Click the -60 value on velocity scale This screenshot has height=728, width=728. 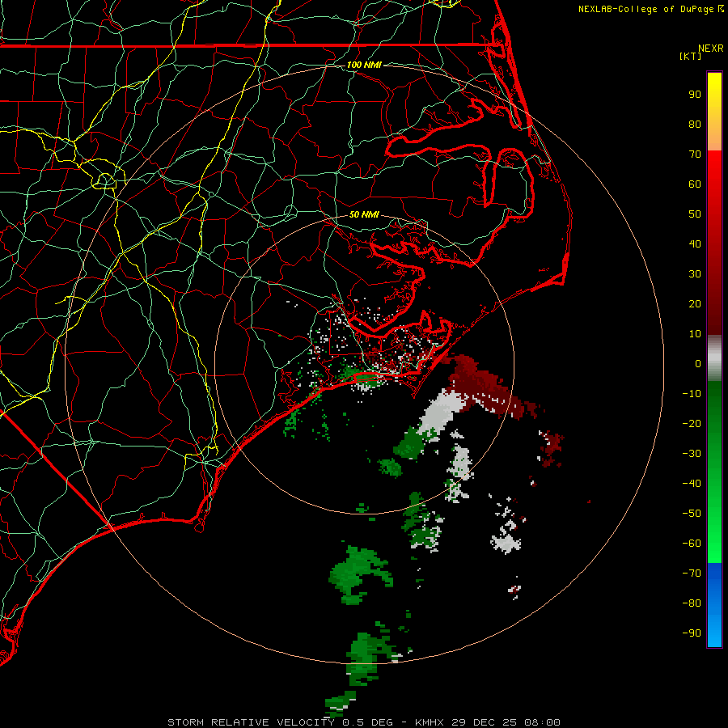point(692,544)
